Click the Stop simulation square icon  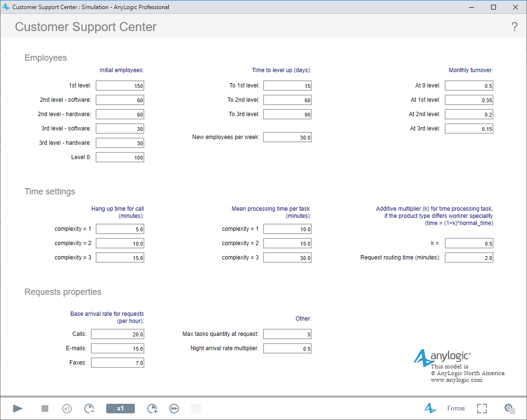tap(44, 408)
